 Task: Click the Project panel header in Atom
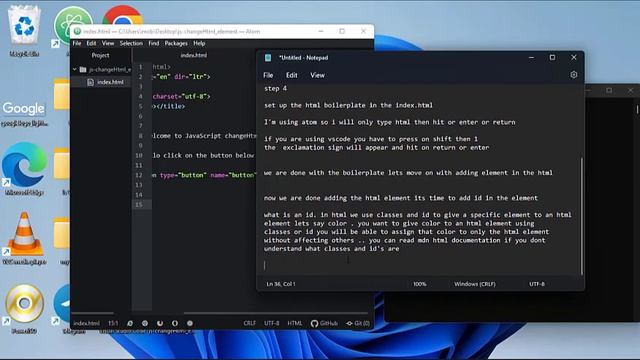pos(100,55)
